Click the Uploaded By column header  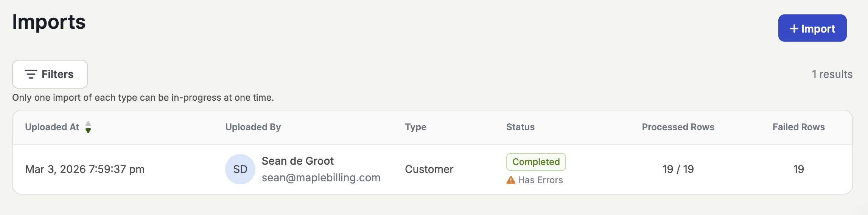pos(253,127)
